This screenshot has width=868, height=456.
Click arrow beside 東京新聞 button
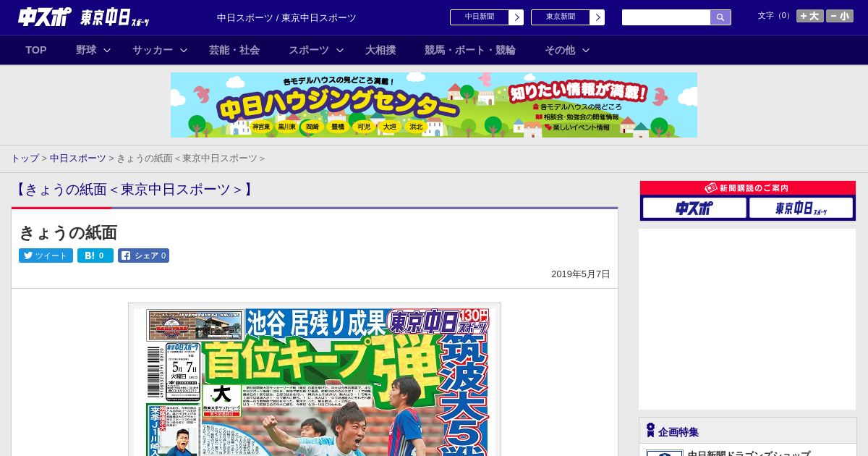[597, 17]
